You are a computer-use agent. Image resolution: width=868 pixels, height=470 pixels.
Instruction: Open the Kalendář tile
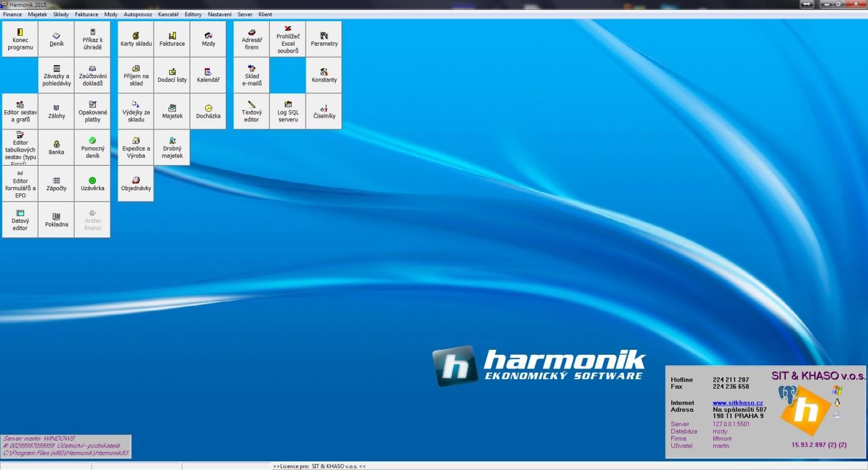208,76
